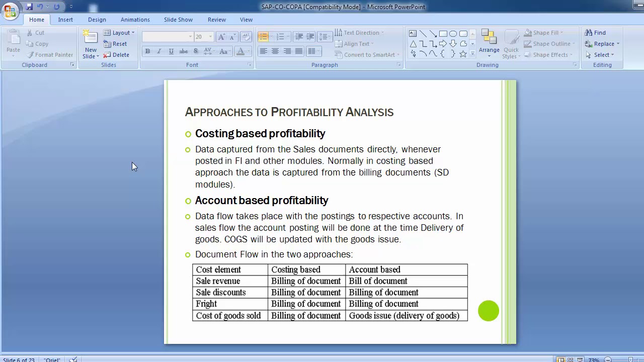Switch to the Review tab

click(217, 20)
